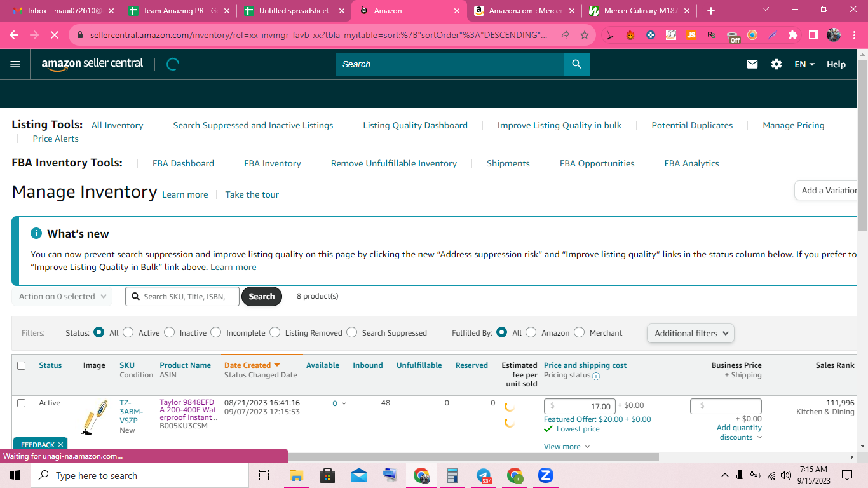Open the Chrome profile avatar
Screen dimensions: 868x488
pyautogui.click(x=834, y=36)
